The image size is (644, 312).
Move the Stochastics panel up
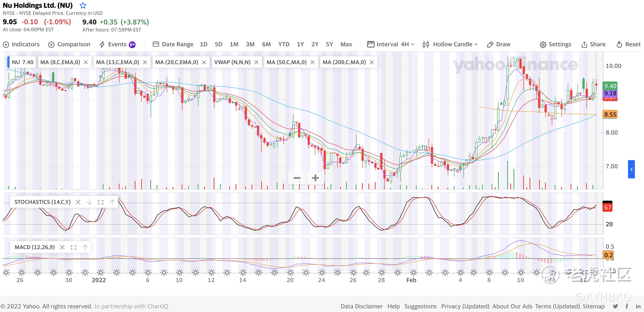pyautogui.click(x=112, y=202)
